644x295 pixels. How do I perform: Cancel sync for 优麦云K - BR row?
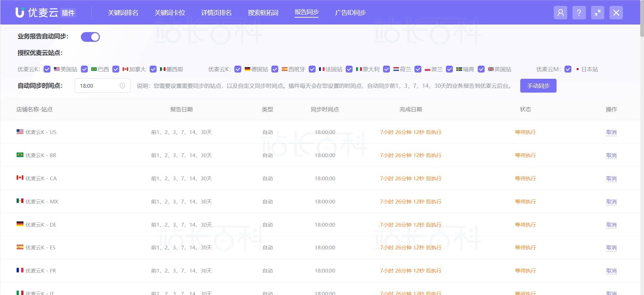611,155
